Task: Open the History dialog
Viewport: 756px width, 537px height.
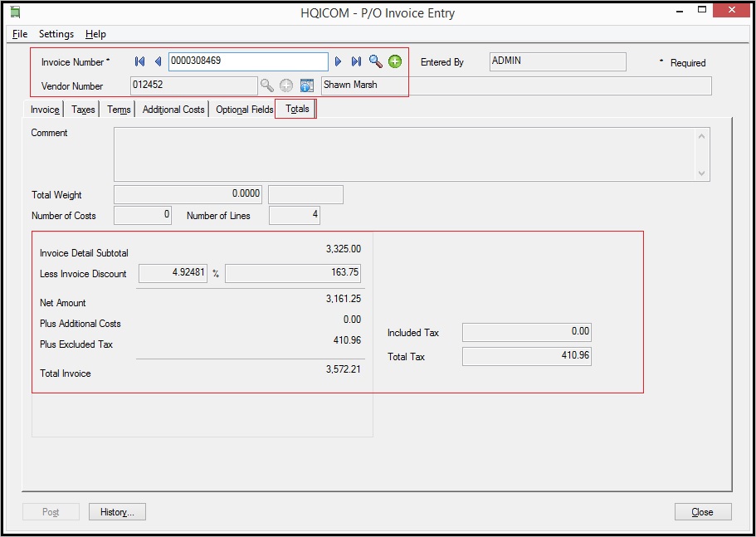Action: (117, 512)
